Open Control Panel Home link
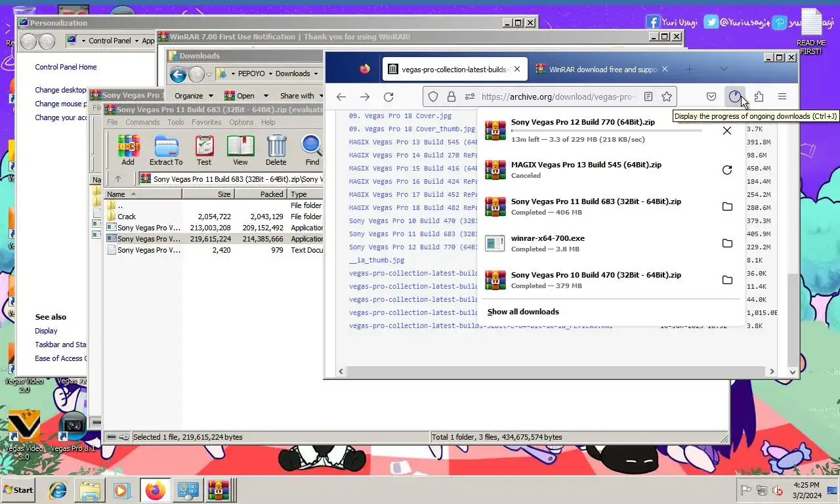Viewport: 840px width, 504px height. pos(66,67)
